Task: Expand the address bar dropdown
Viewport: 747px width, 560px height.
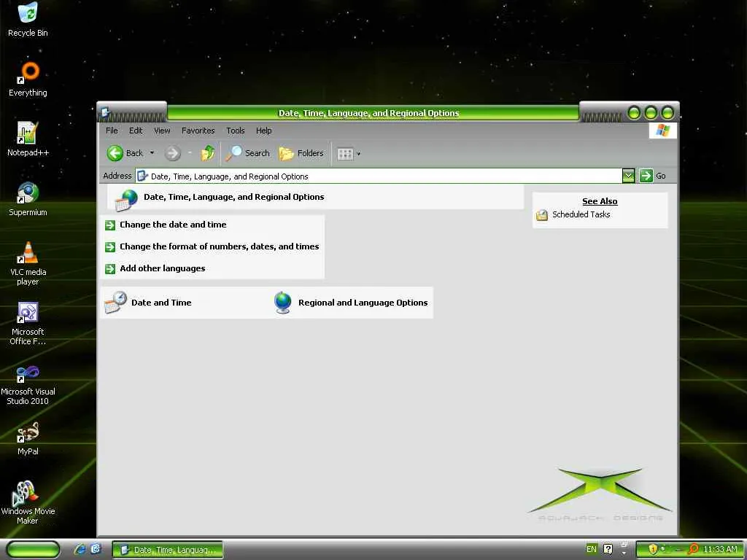Action: tap(628, 176)
